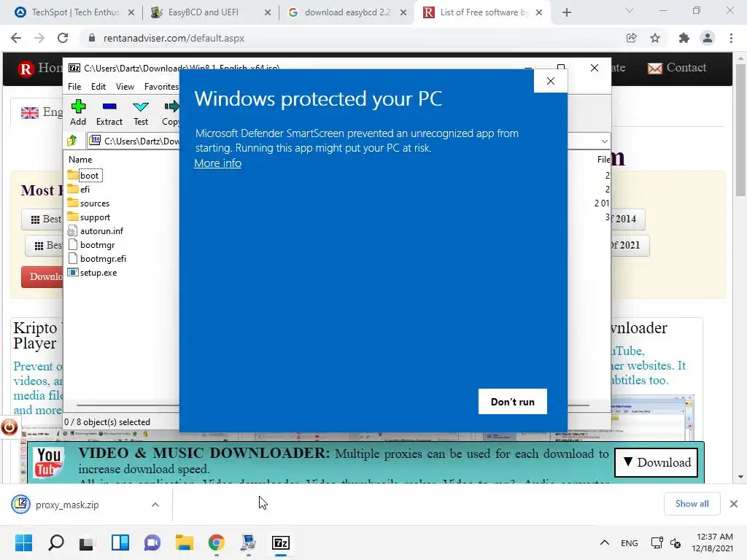
Task: Click the ENG language indicator
Action: coord(630,542)
